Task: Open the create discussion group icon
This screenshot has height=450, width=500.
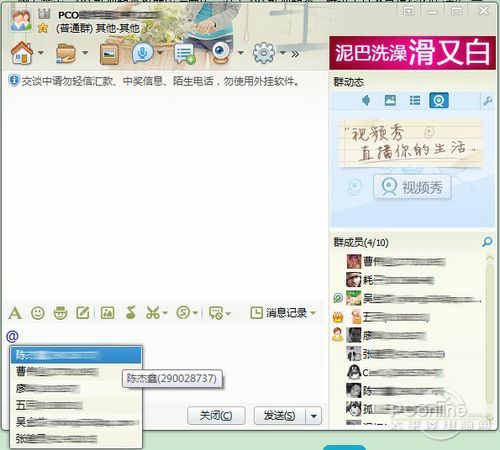Action: tap(184, 53)
